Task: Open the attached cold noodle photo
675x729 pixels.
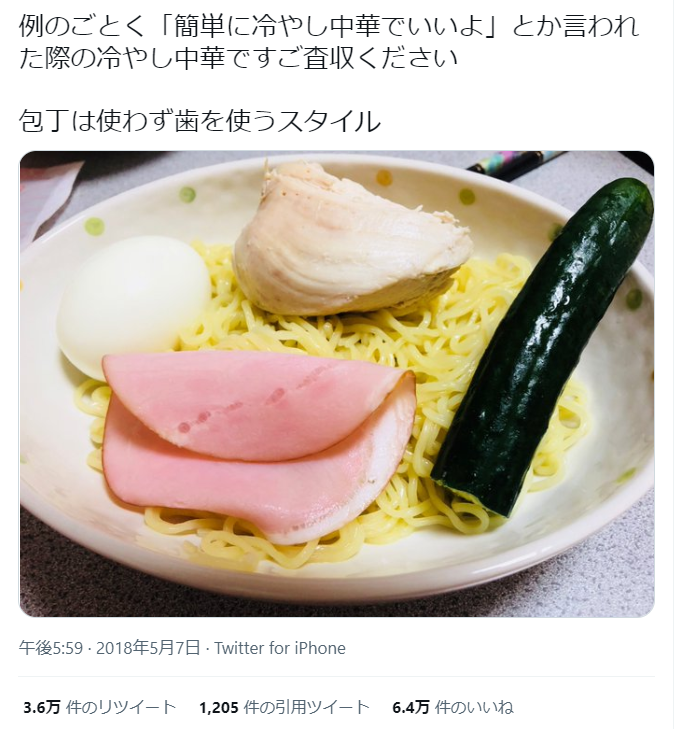Action: [x=337, y=384]
